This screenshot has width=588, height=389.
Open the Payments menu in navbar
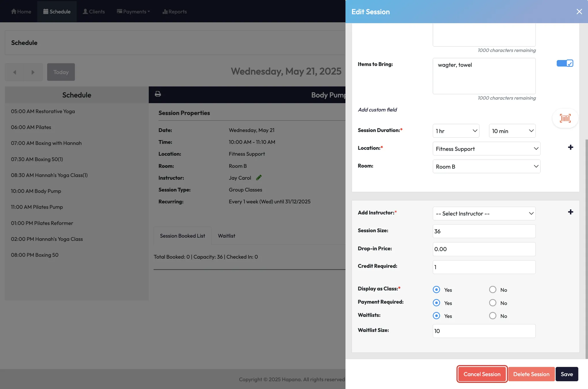[133, 11]
